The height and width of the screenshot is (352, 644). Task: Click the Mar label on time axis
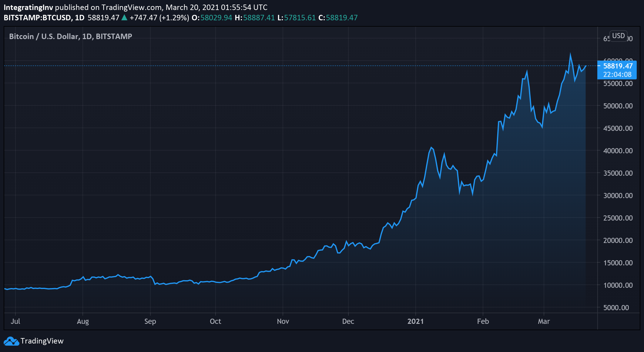544,321
